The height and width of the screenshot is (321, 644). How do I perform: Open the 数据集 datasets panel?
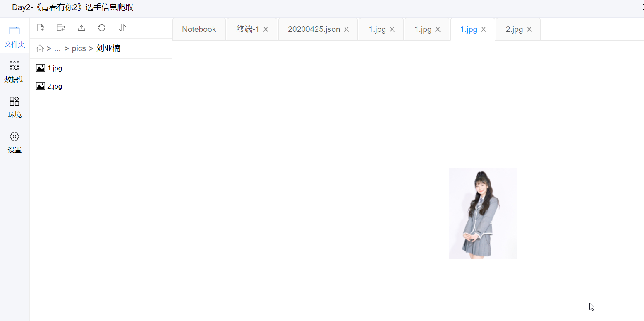click(14, 72)
